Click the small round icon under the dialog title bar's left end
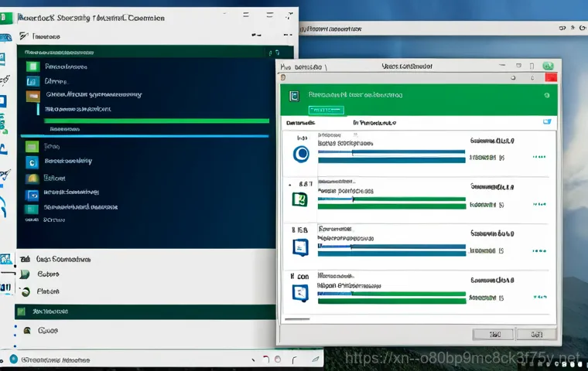 tap(283, 77)
